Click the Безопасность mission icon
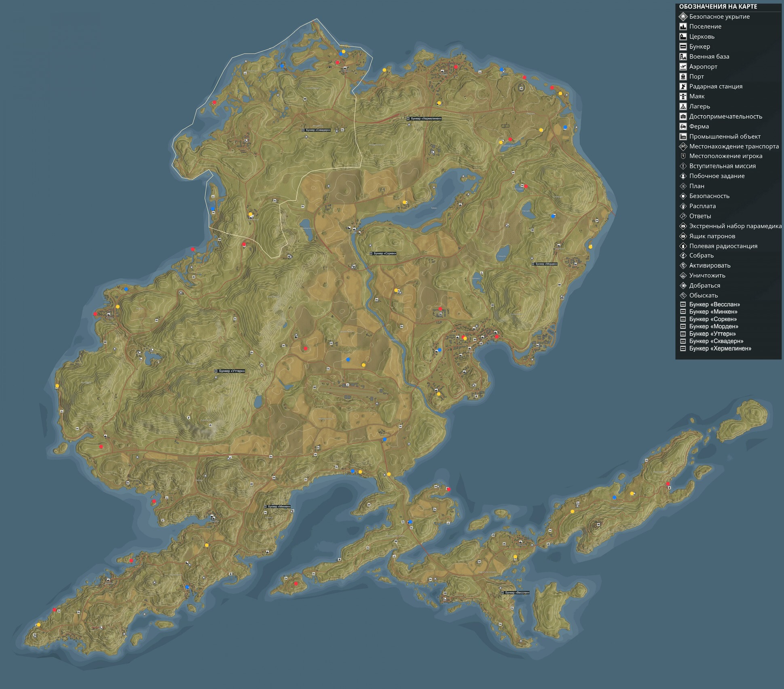This screenshot has width=784, height=689. click(683, 196)
